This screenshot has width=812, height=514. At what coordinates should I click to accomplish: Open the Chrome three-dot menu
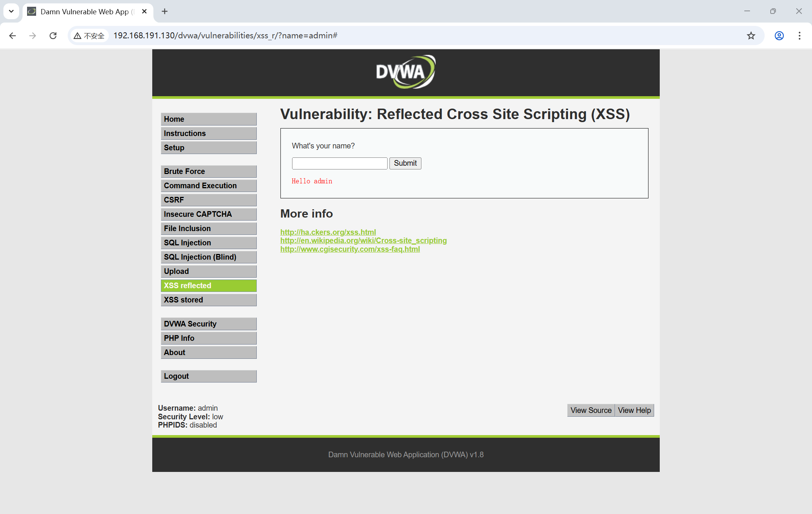pyautogui.click(x=799, y=36)
